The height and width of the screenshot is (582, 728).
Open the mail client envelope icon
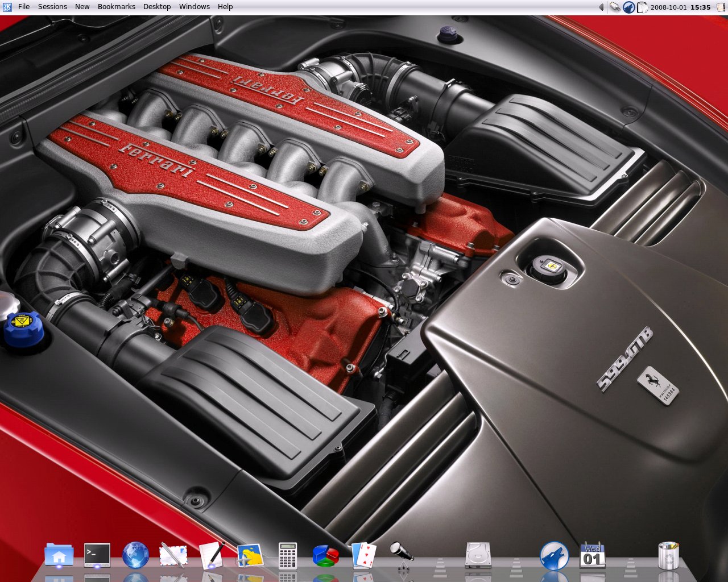(173, 555)
